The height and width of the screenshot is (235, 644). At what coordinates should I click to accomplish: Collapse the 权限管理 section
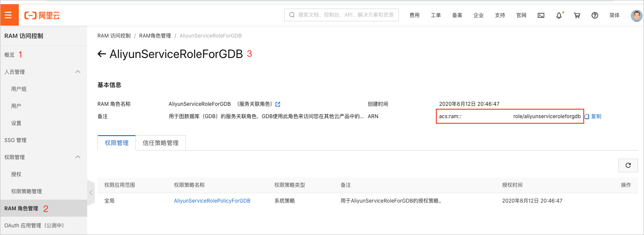pyautogui.click(x=78, y=157)
